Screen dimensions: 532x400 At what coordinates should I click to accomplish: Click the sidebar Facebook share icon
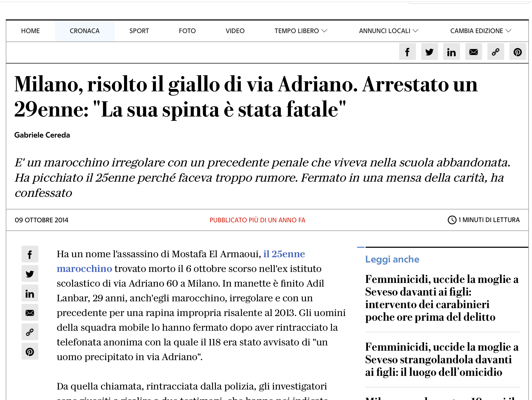[30, 254]
